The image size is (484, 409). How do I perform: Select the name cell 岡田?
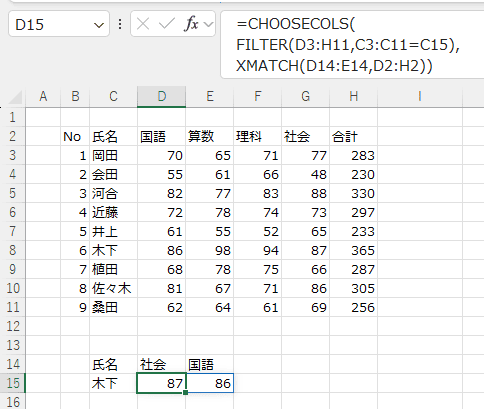pyautogui.click(x=113, y=155)
